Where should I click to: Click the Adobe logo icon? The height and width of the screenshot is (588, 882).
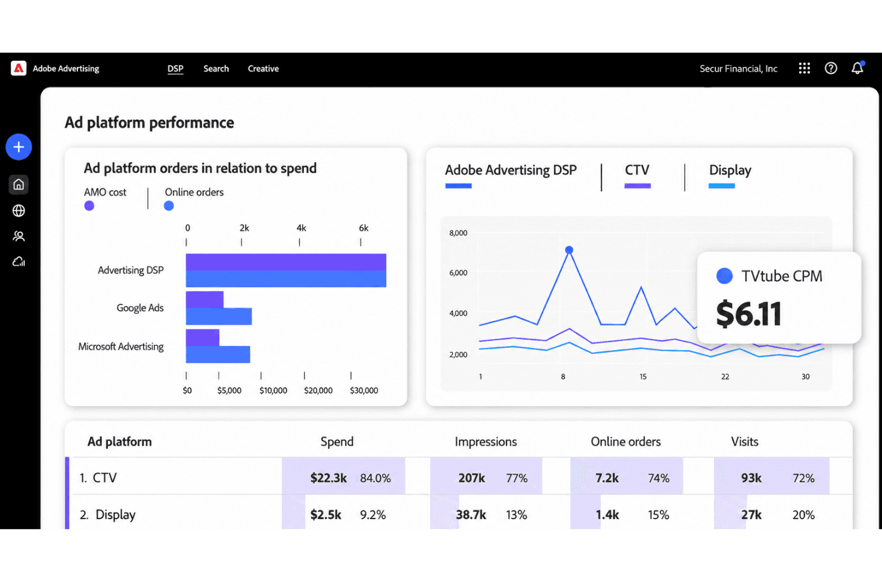coord(18,69)
